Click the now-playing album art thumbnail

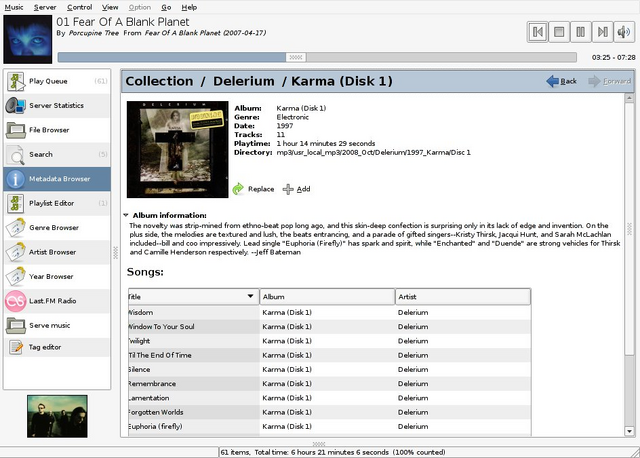tap(28, 39)
